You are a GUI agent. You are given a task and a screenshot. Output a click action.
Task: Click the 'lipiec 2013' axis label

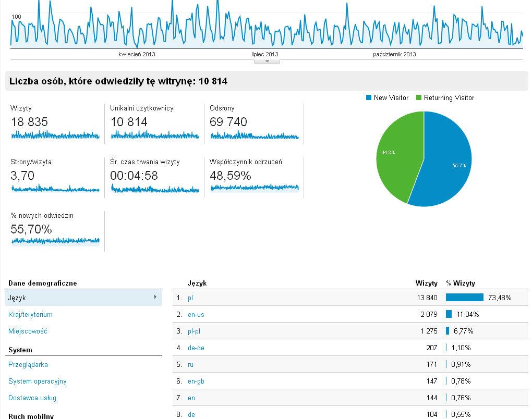(x=264, y=54)
